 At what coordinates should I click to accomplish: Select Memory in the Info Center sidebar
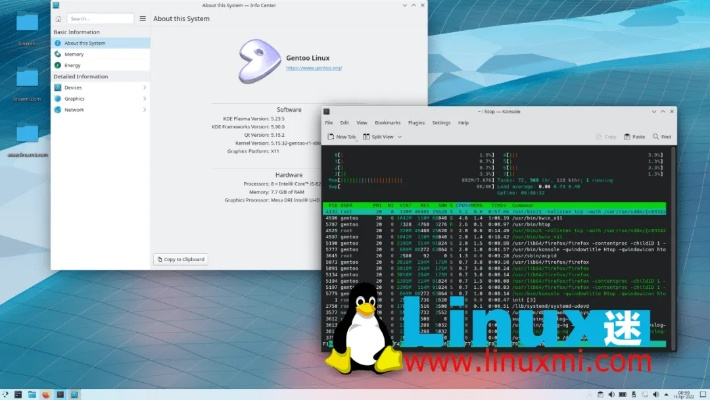click(75, 54)
